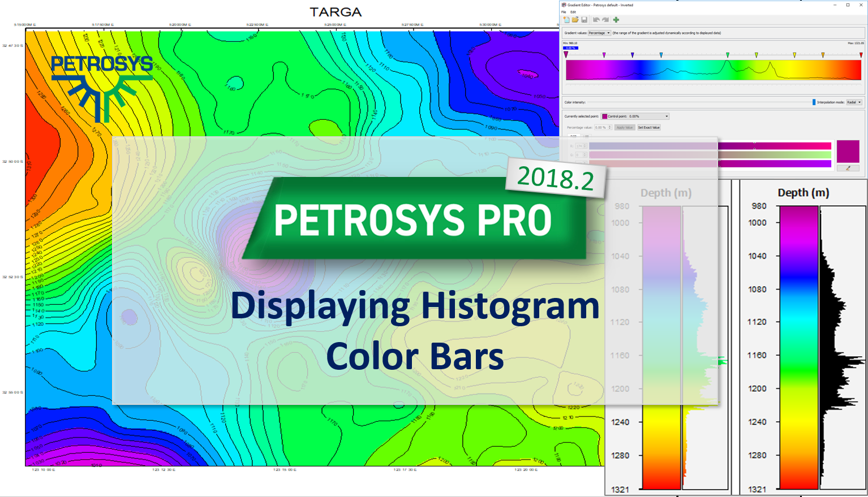Select the light blue control point marker
The width and height of the screenshot is (868, 497).
661,55
